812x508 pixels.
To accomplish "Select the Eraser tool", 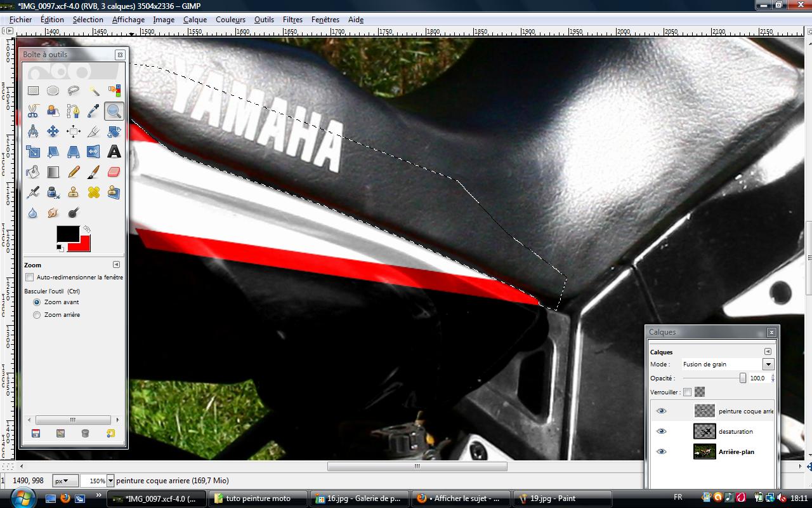I will [114, 172].
